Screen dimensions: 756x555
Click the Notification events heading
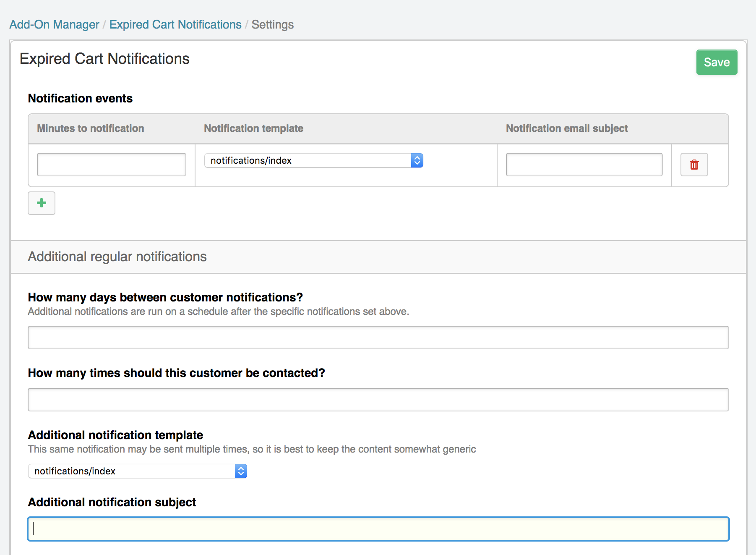(80, 98)
